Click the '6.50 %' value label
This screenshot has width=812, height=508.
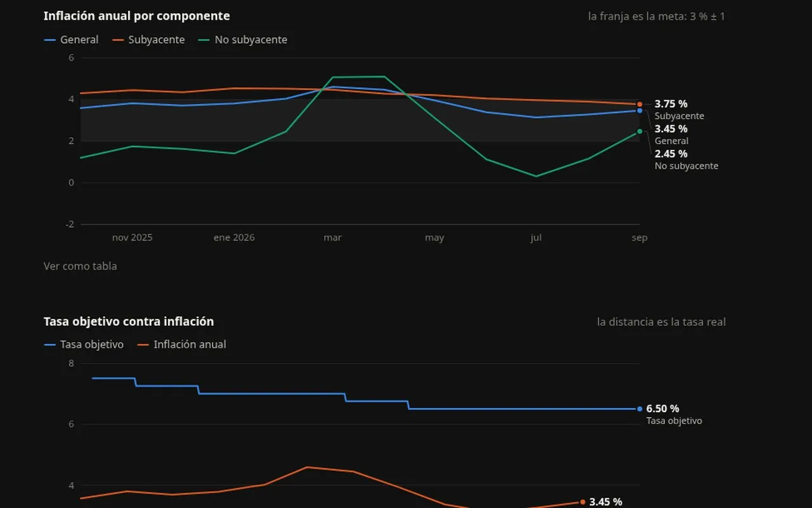(663, 409)
